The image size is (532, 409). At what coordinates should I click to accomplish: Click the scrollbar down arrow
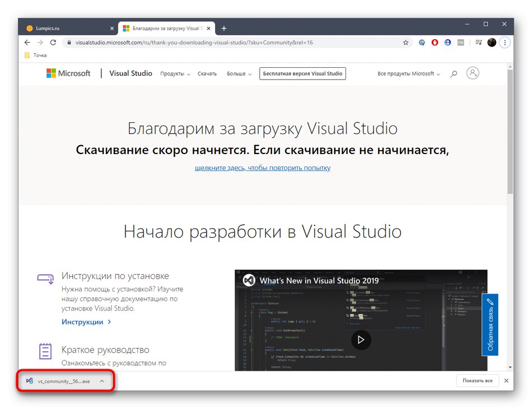[510, 368]
